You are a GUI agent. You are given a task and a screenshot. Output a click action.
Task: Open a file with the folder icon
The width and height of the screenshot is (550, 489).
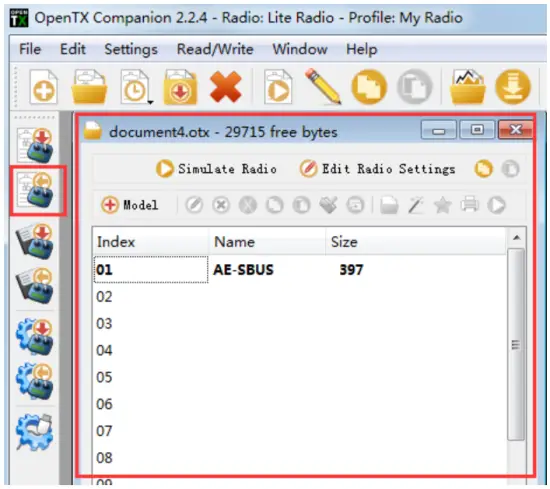click(89, 87)
